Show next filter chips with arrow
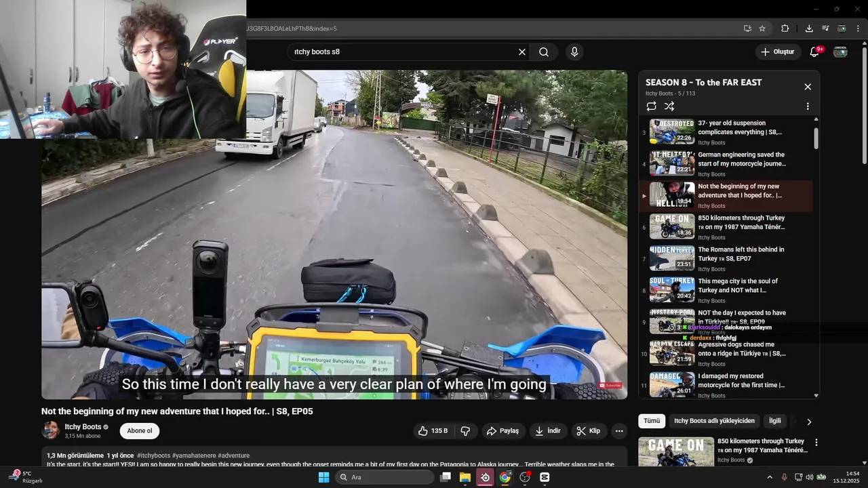 pos(808,422)
